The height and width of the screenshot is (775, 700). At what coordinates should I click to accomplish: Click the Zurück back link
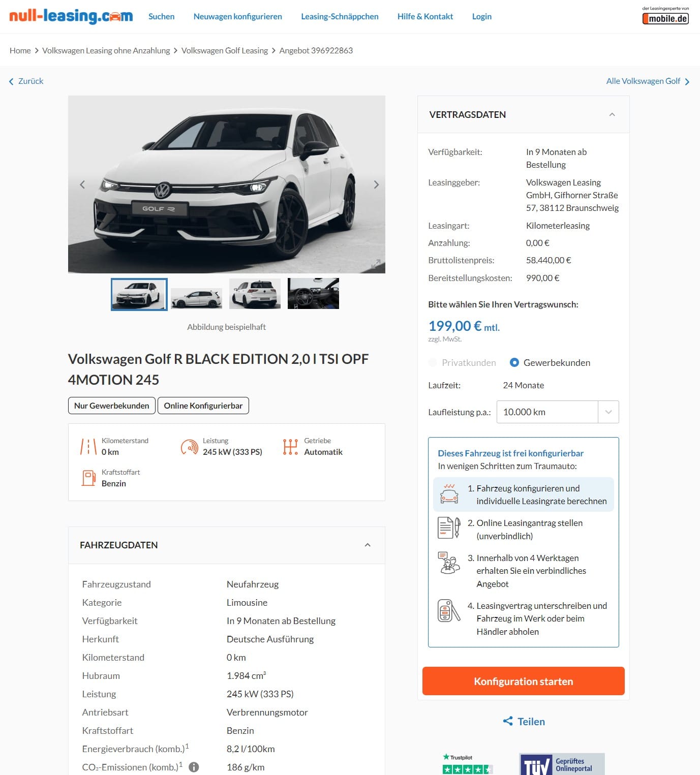tap(26, 81)
